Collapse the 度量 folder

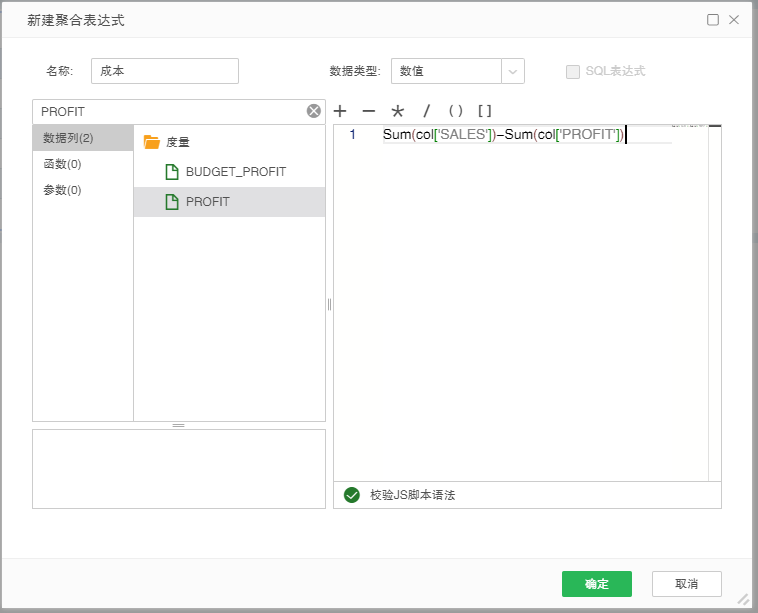coord(152,142)
